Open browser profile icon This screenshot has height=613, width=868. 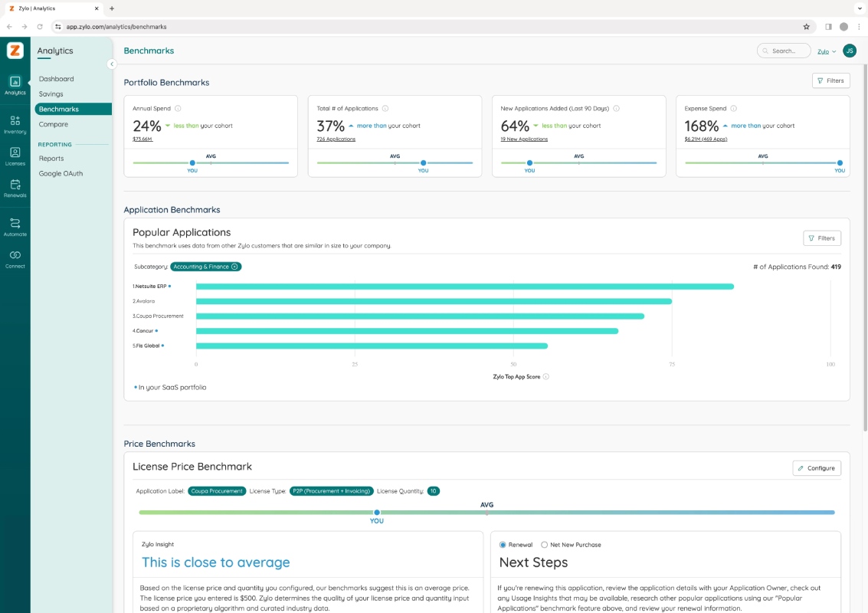point(843,27)
